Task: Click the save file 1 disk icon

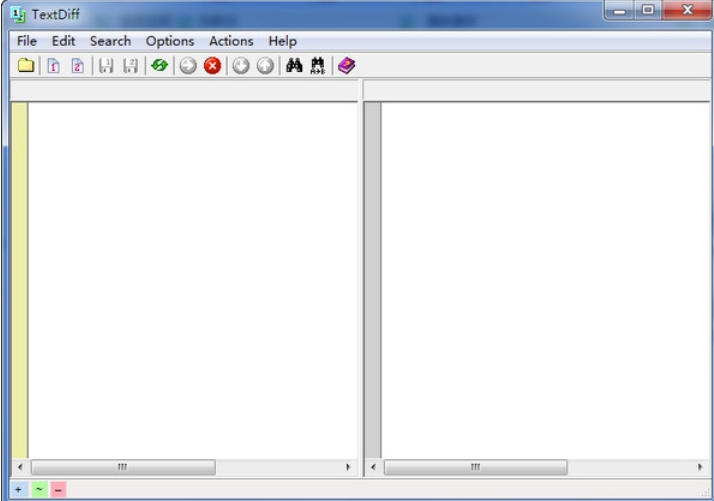Action: pyautogui.click(x=105, y=66)
